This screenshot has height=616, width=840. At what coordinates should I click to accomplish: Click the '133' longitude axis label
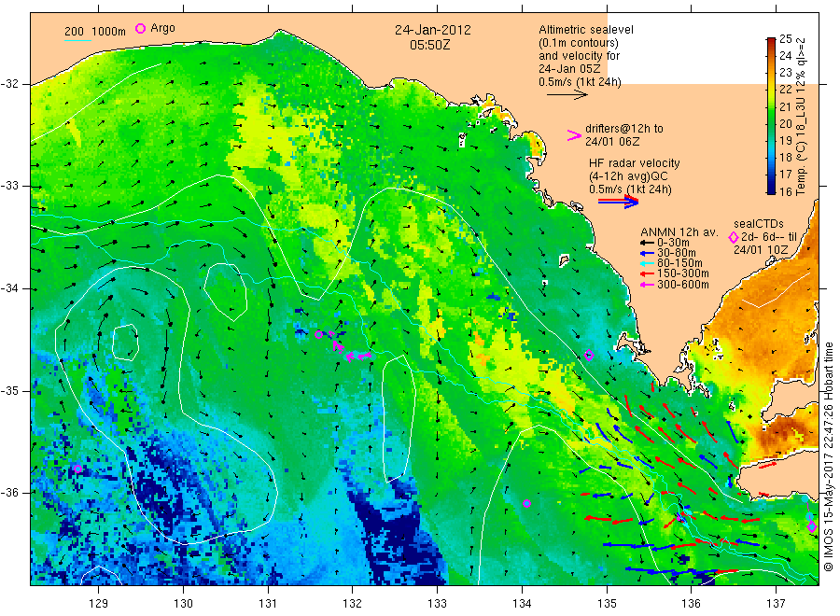point(437,603)
